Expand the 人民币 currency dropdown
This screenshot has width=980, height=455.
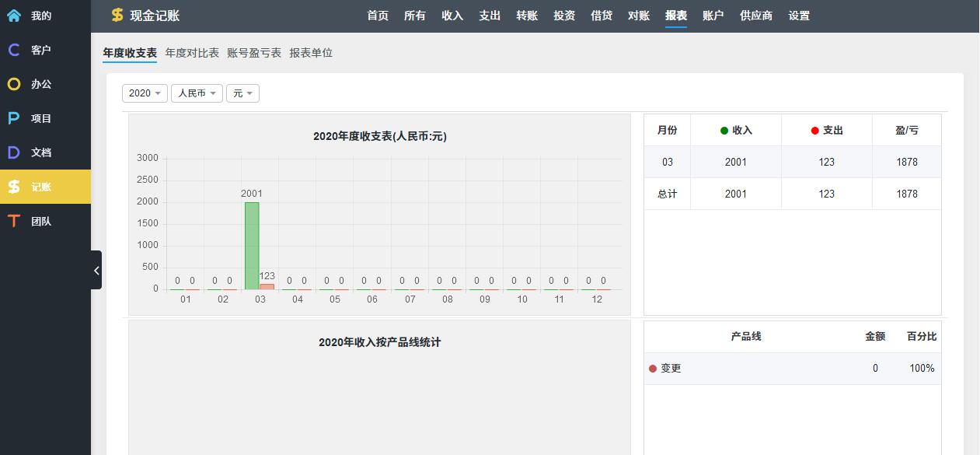[x=197, y=93]
